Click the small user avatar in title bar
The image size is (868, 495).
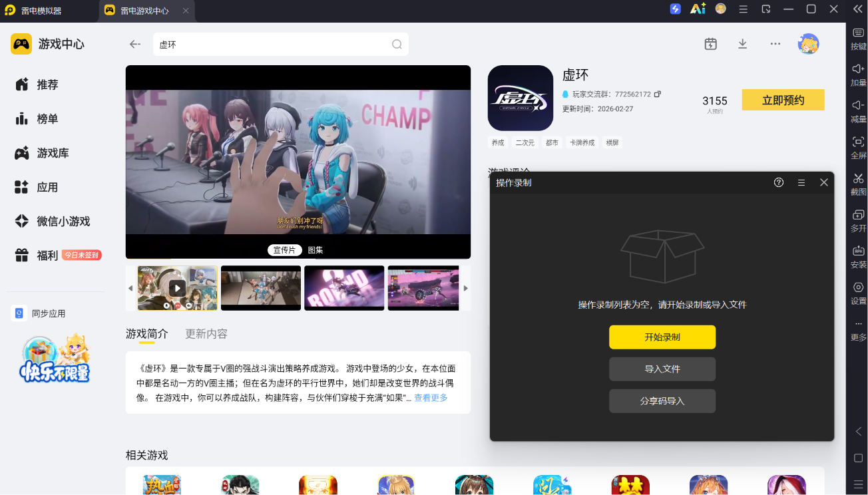pyautogui.click(x=721, y=9)
